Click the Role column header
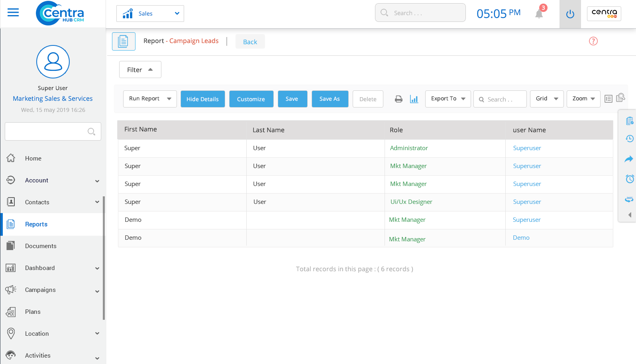The image size is (636, 364). [x=396, y=130]
